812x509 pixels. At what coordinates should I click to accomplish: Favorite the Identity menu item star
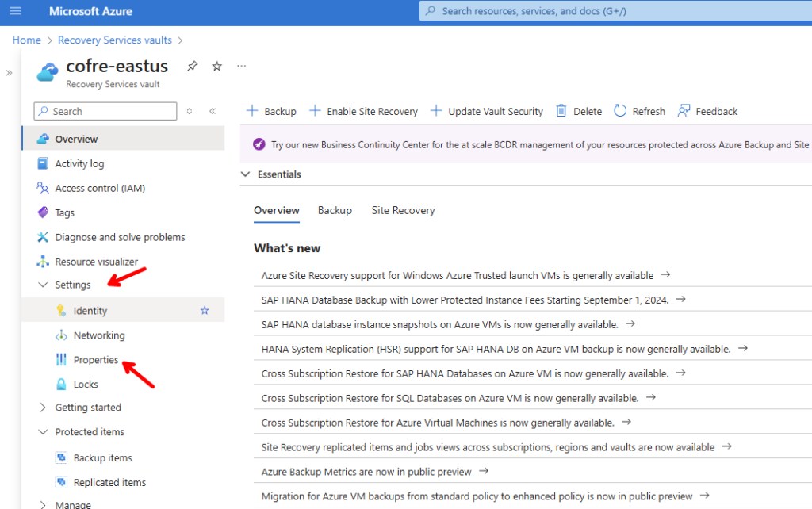205,311
